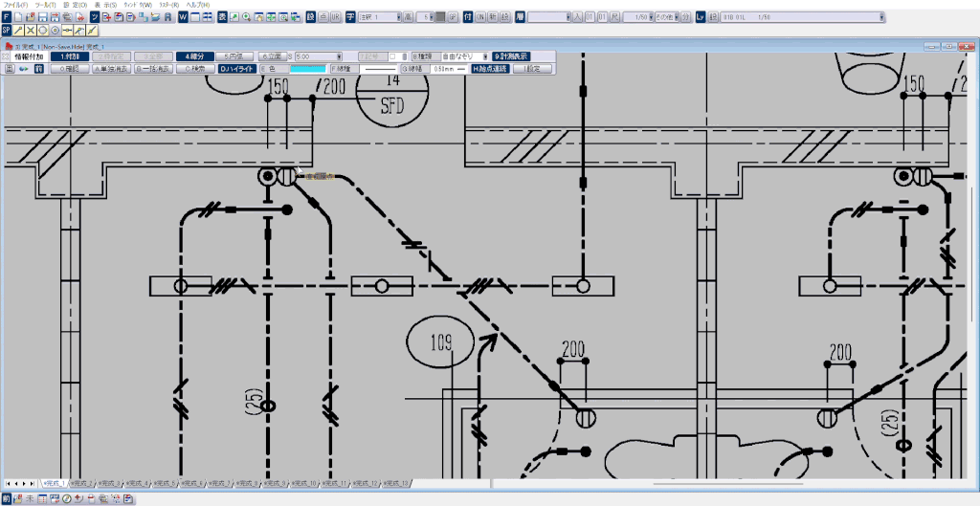Click the binoculars search icon
The height and width of the screenshot is (506, 980).
pyautogui.click(x=169, y=17)
